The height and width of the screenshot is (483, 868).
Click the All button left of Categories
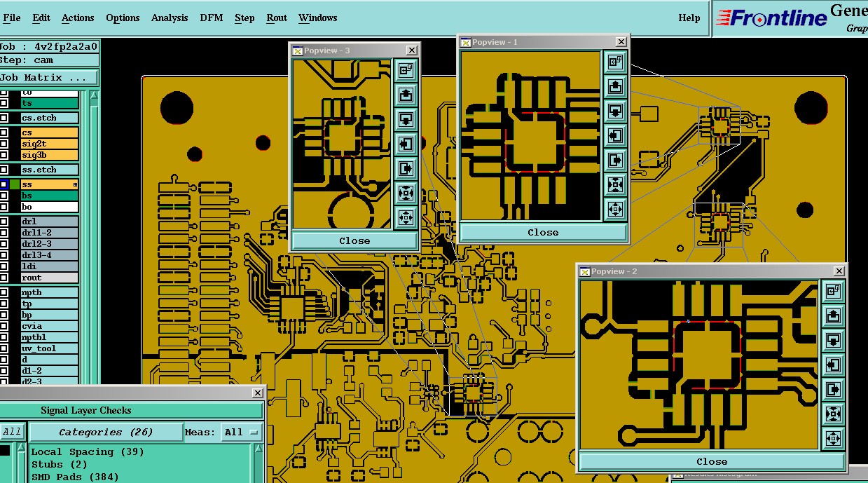coord(11,432)
